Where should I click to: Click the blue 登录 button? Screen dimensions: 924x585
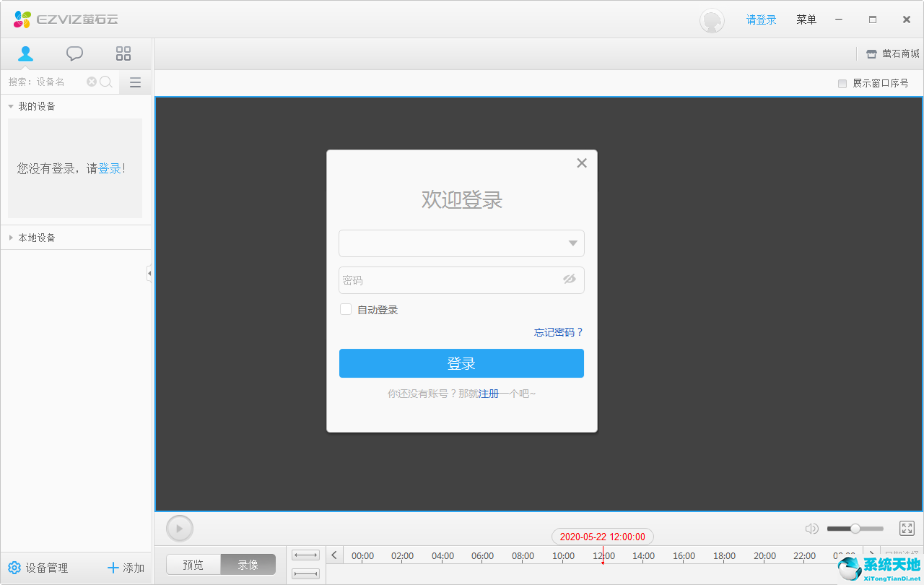[x=461, y=363]
